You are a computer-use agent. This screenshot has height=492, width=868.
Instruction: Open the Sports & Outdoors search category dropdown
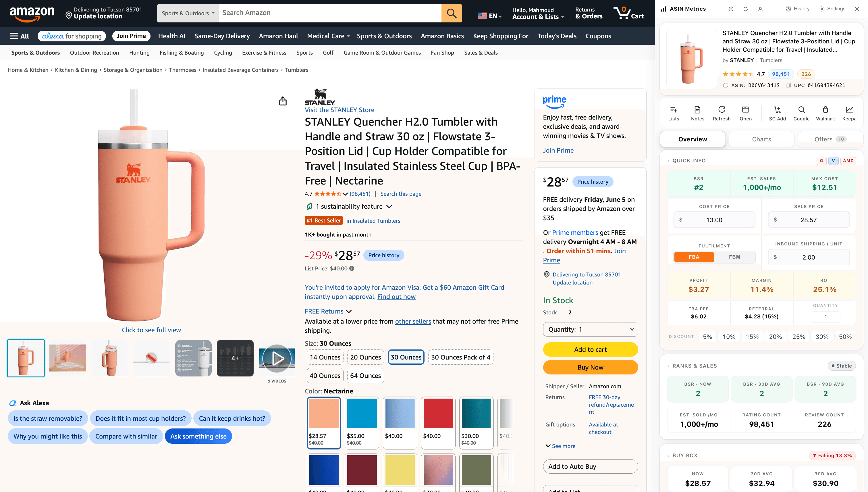point(188,13)
